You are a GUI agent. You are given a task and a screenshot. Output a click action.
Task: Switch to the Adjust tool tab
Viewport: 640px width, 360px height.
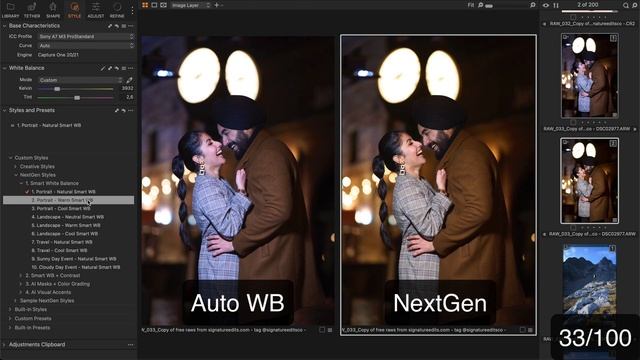[x=96, y=10]
